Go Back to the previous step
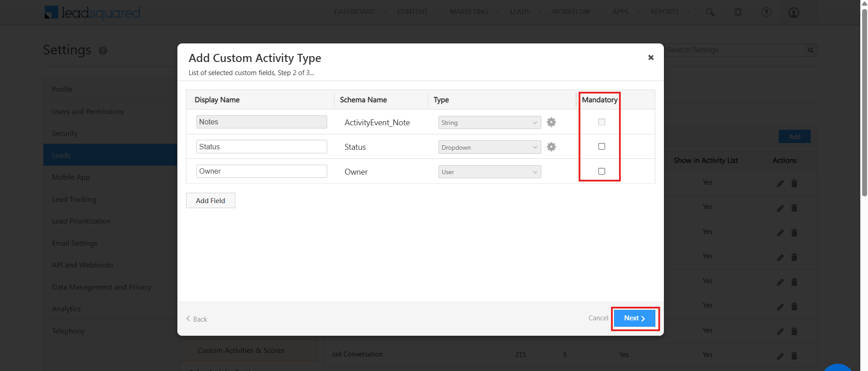Screen dimensions: 868x371 (x=197, y=319)
